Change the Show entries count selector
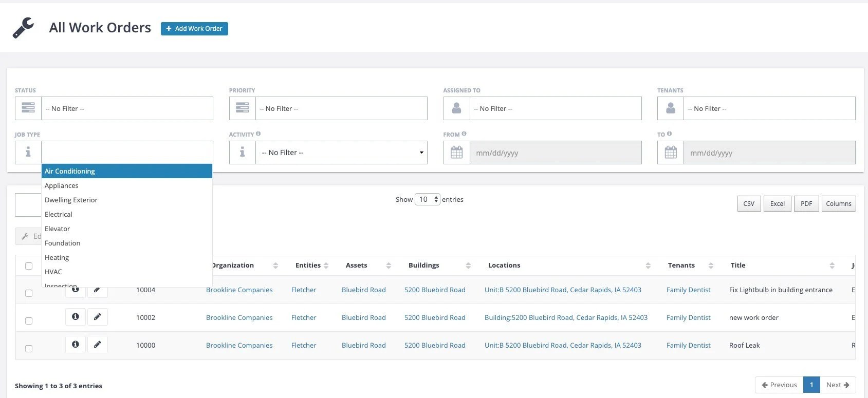The width and height of the screenshot is (868, 398). 428,199
